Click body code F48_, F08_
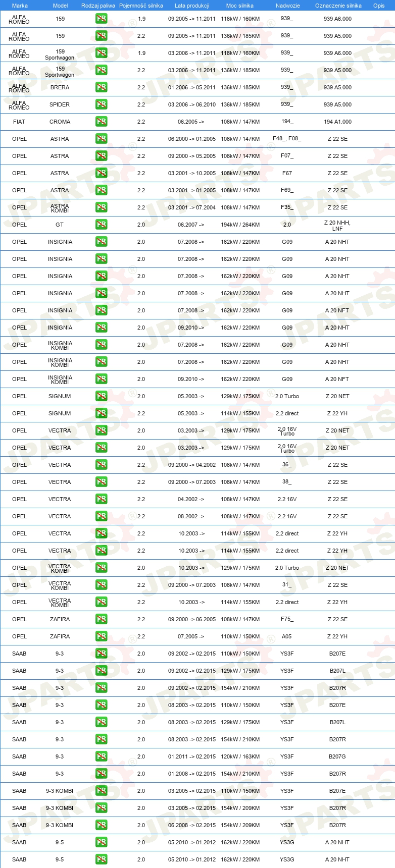The width and height of the screenshot is (395, 868). [287, 139]
